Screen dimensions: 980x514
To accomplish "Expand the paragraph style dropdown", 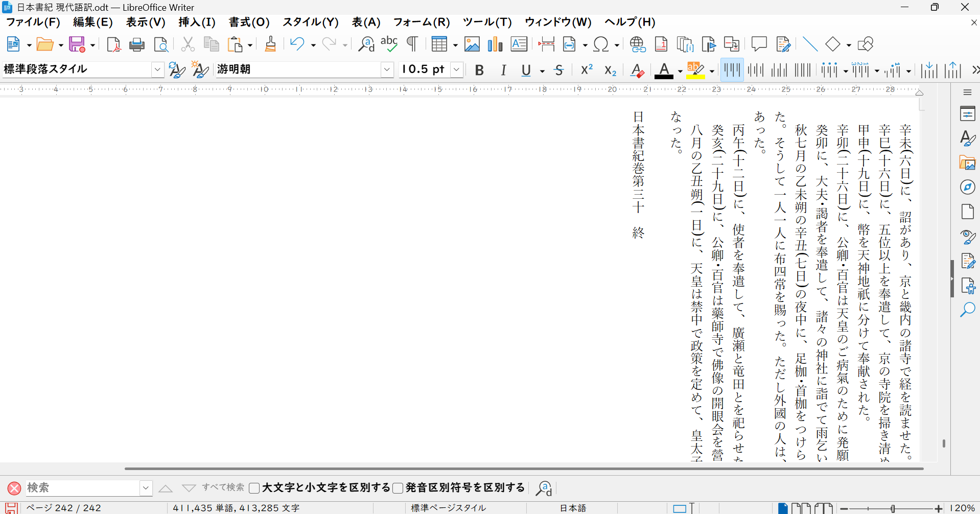I will 157,69.
